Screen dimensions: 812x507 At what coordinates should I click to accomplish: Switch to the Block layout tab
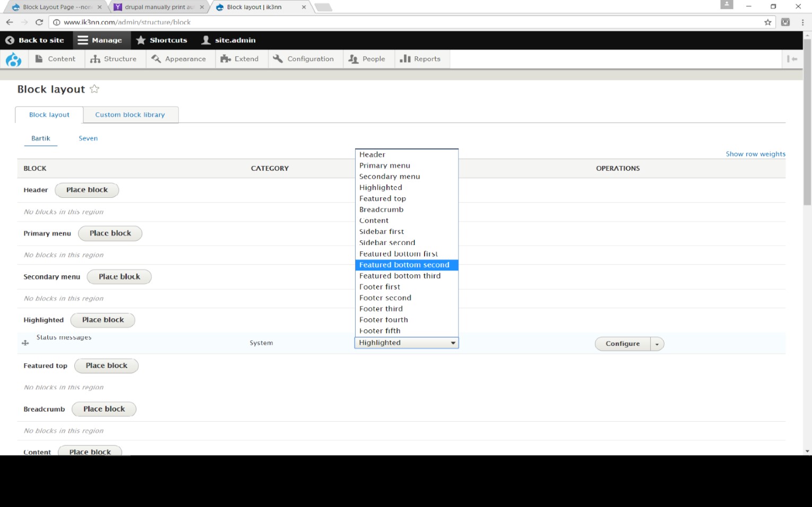(49, 115)
